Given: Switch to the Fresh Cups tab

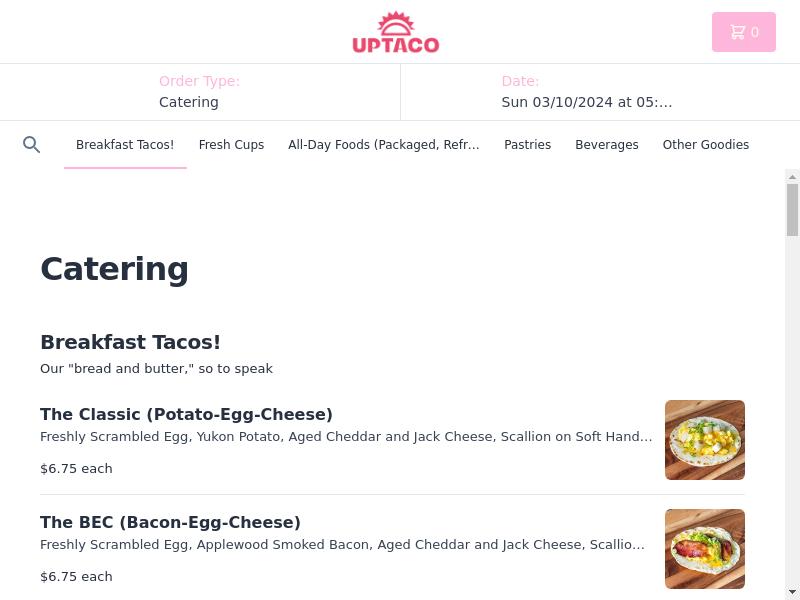Looking at the screenshot, I should [231, 145].
